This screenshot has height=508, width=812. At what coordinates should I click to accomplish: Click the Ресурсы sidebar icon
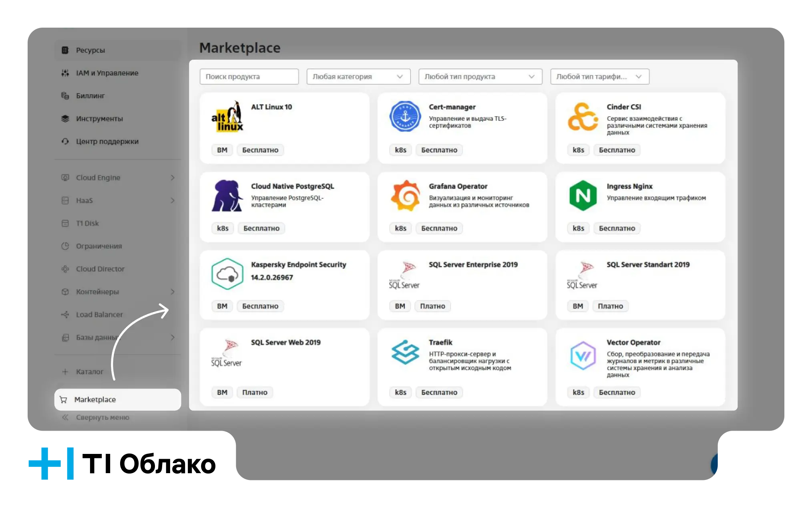(65, 50)
